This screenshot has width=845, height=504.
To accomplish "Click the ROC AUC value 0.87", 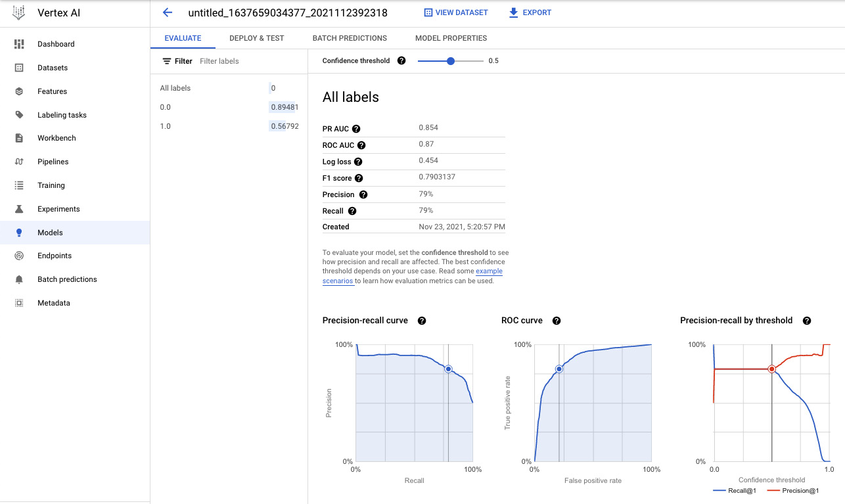I will (426, 144).
